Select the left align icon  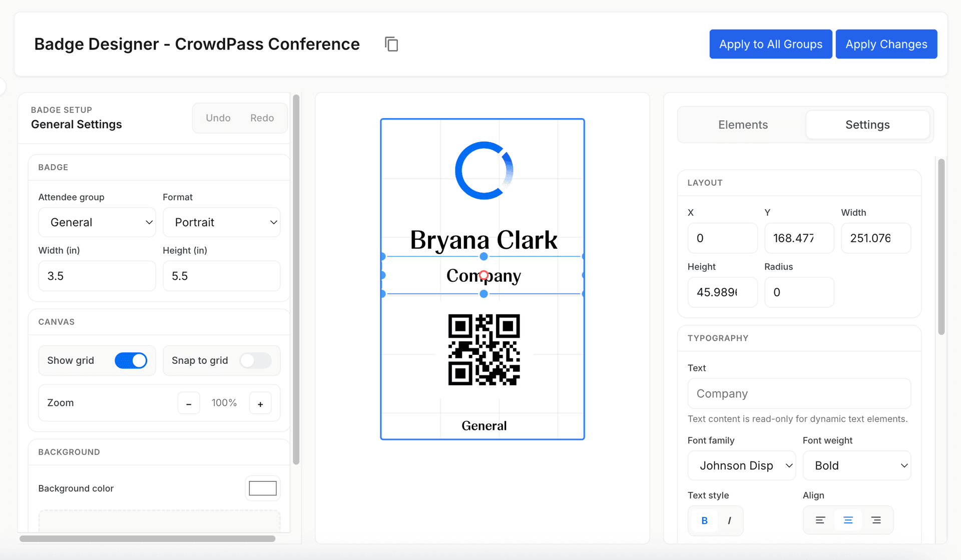pyautogui.click(x=819, y=520)
